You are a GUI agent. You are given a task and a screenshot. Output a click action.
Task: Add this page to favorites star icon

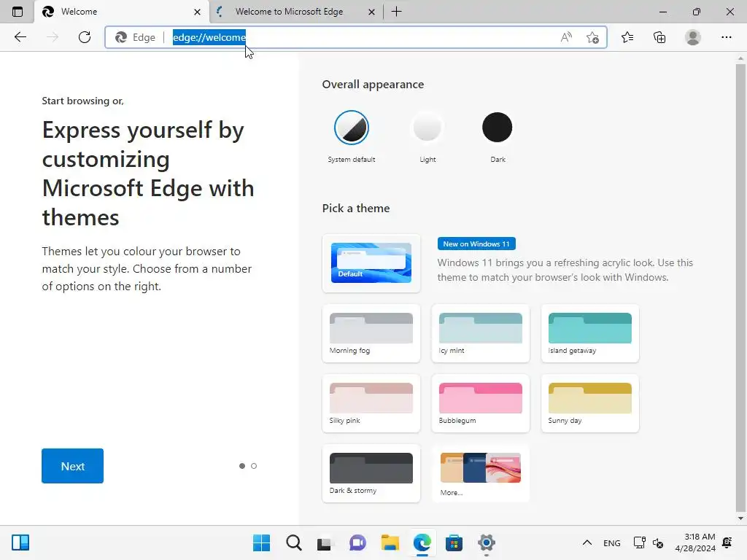[x=592, y=37]
